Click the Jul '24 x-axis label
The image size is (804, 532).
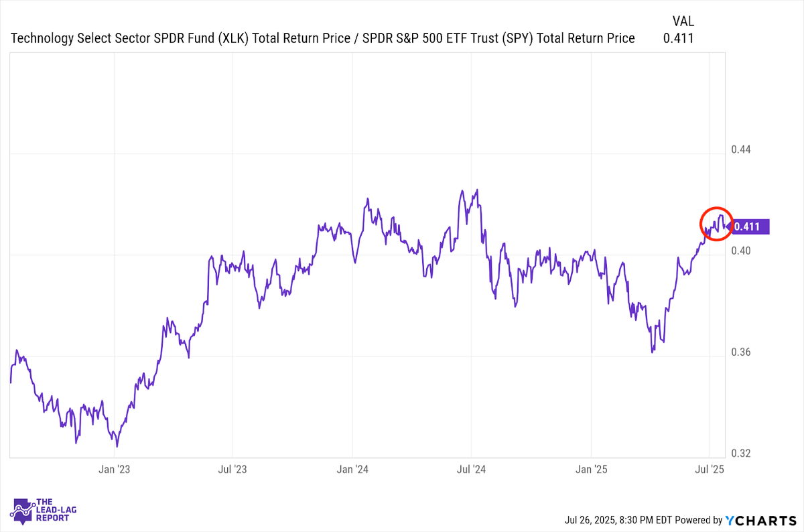pyautogui.click(x=471, y=468)
